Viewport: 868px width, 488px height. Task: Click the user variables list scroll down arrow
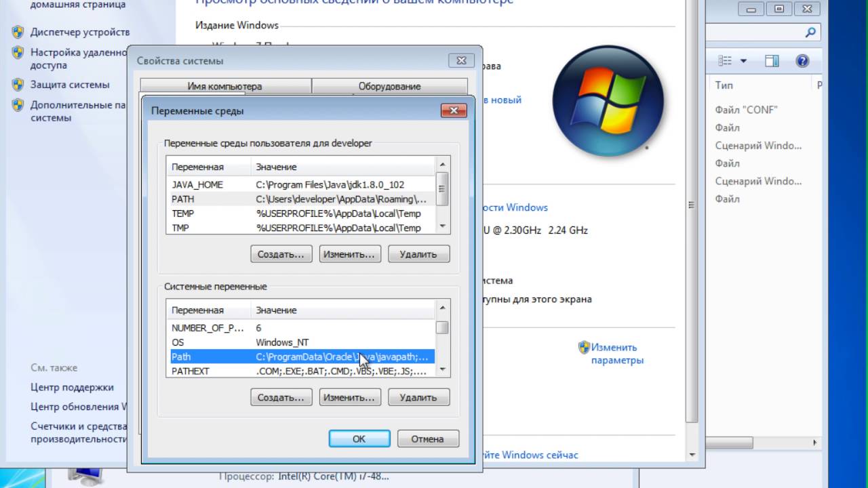[442, 227]
